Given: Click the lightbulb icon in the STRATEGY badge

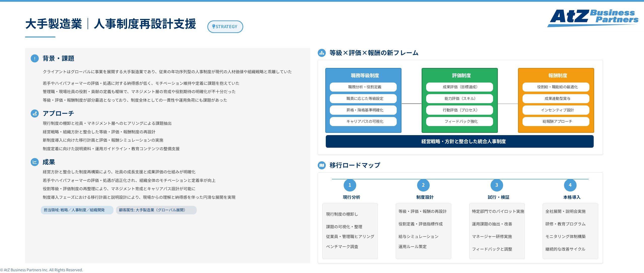Looking at the screenshot, I should (x=214, y=26).
